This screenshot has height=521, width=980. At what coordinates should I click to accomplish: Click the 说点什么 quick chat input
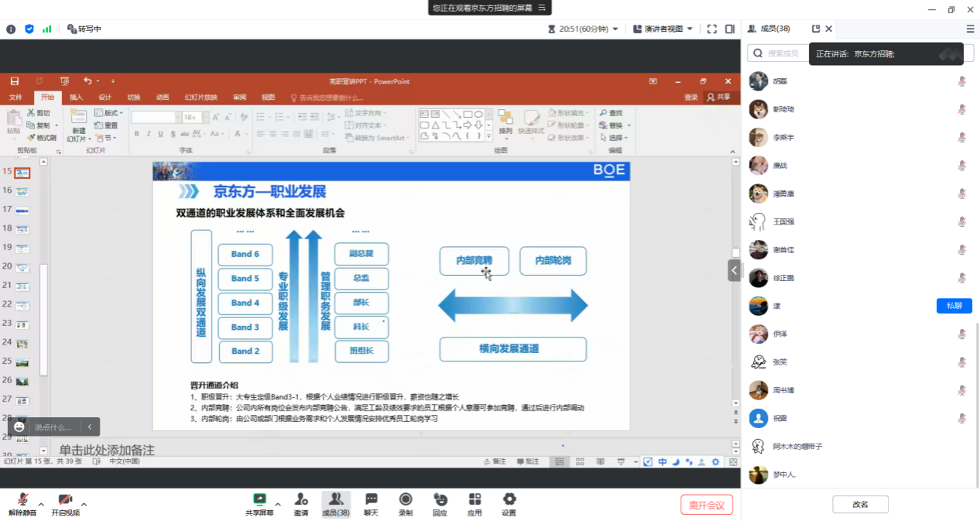point(53,427)
